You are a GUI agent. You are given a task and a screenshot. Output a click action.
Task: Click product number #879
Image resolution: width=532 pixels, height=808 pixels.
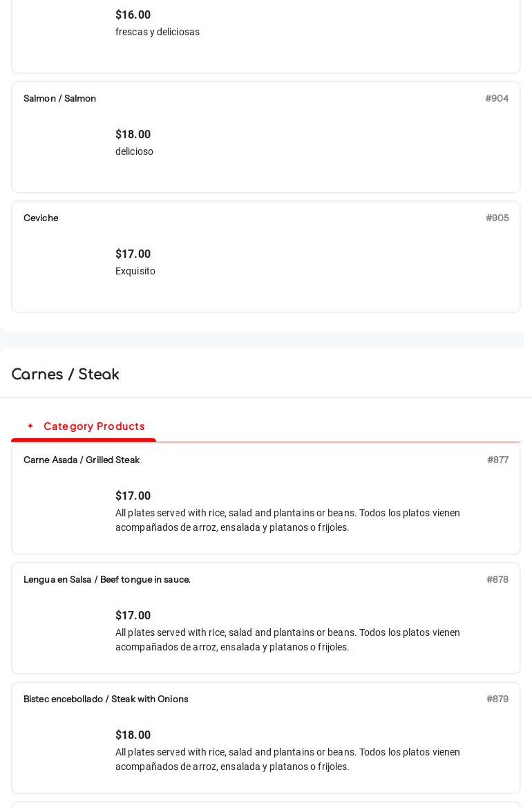point(497,699)
